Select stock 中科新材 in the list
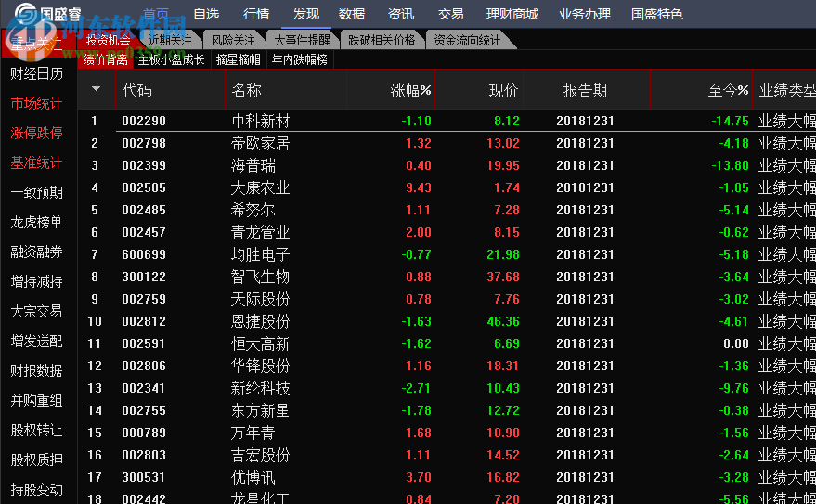Screen dimensions: 816x504 tap(260, 122)
